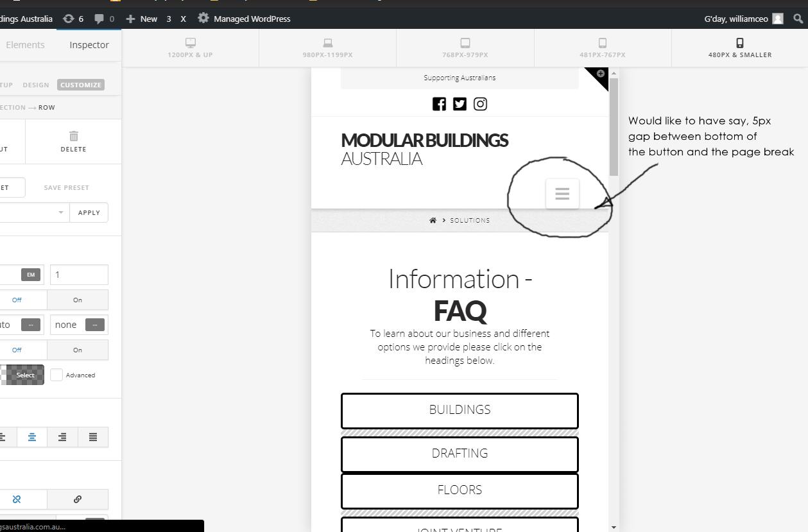
Task: Tick the Advanced checkbox
Action: tap(56, 375)
